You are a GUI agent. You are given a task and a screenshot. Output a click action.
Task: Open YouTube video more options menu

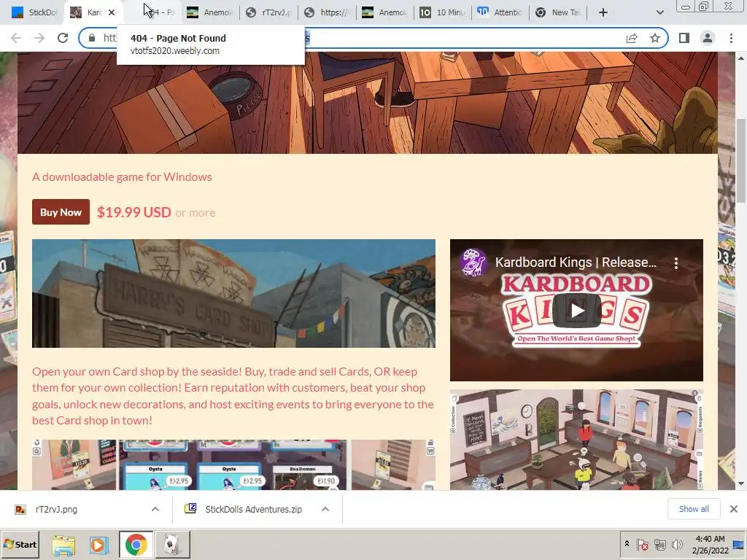[676, 263]
